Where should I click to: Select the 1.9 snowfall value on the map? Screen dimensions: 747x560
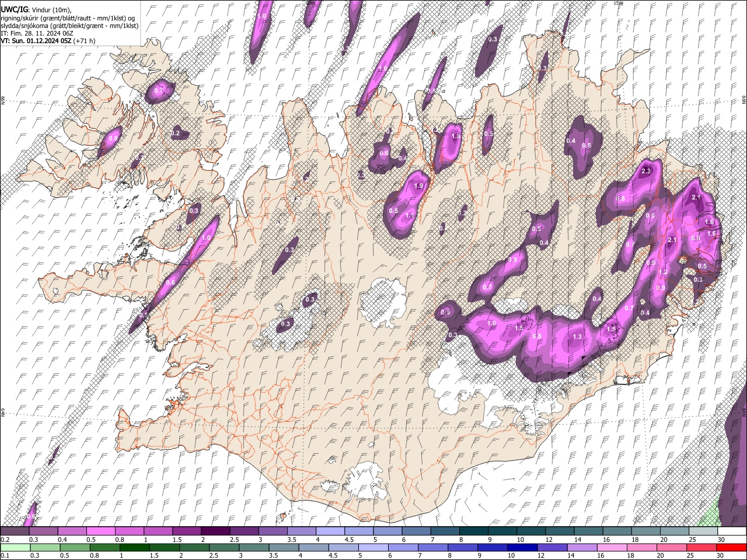(418, 185)
